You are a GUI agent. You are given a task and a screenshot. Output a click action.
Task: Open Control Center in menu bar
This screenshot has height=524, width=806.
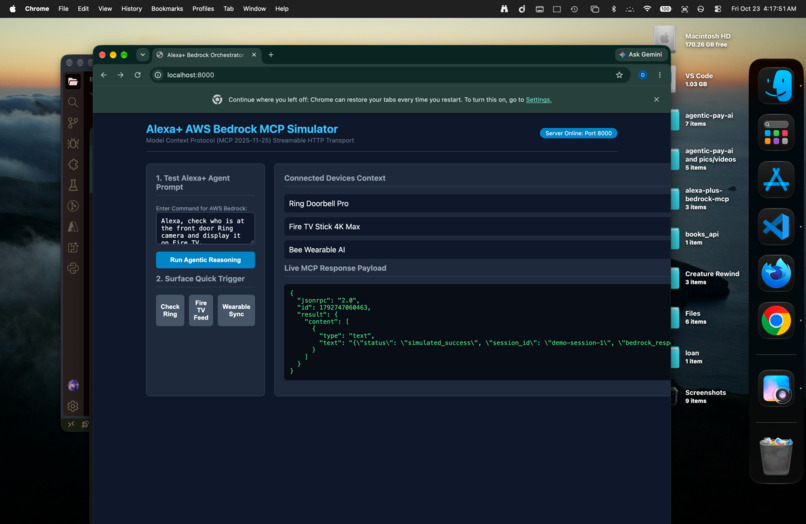718,9
